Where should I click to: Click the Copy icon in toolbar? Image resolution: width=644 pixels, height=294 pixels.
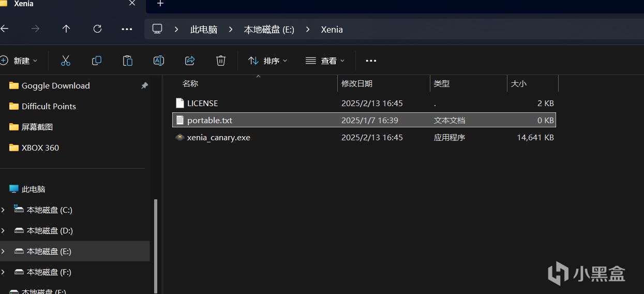(x=96, y=61)
